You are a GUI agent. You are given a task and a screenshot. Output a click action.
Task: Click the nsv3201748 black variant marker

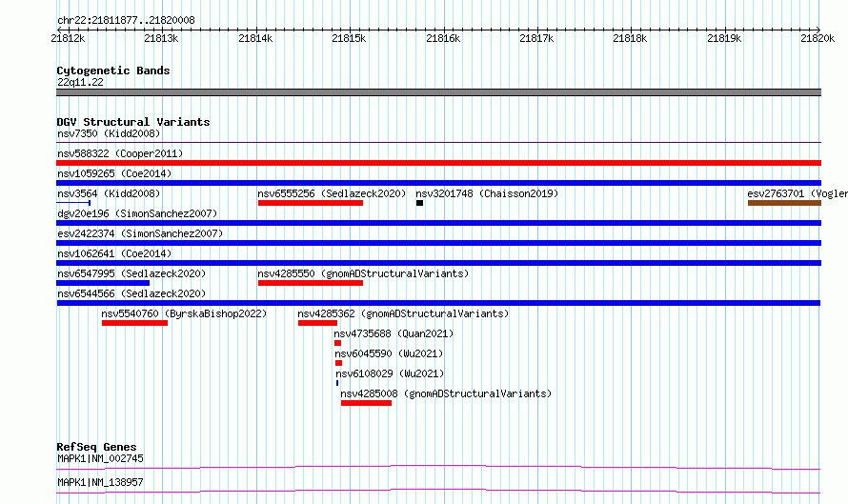point(419,203)
